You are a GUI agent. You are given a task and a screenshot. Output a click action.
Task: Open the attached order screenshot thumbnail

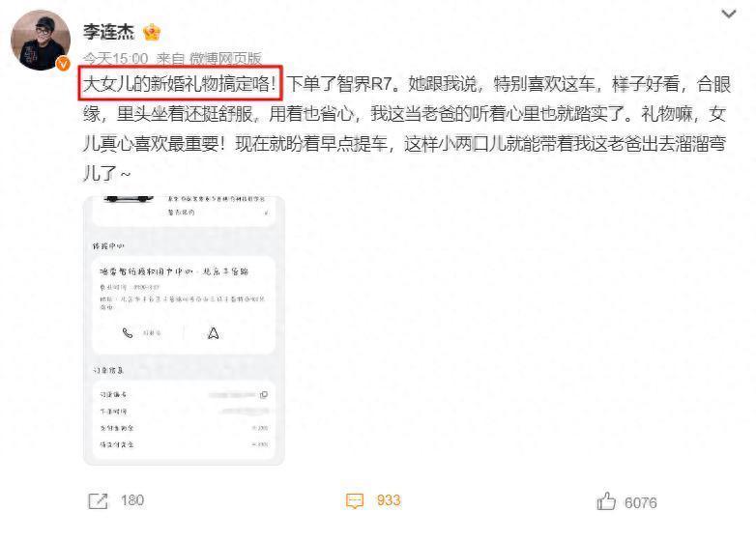click(x=184, y=330)
